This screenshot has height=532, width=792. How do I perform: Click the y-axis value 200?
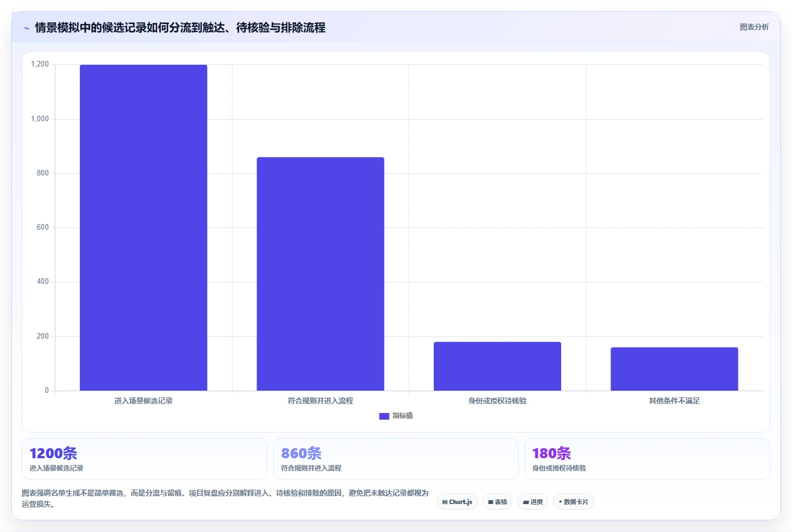click(x=42, y=336)
